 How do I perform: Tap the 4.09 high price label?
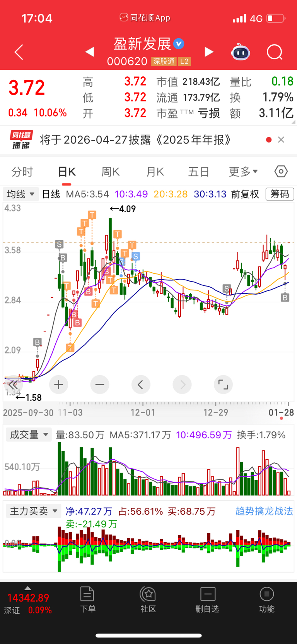coord(123,209)
